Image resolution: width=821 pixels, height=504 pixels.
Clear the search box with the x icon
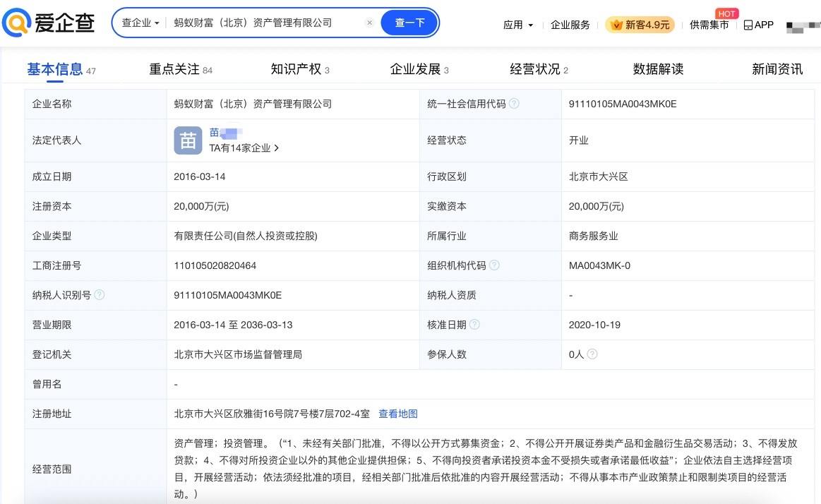370,23
